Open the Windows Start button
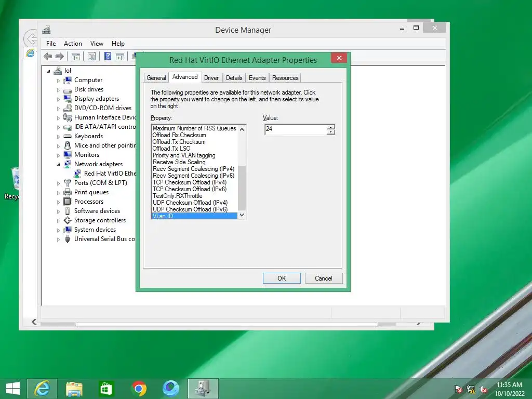The width and height of the screenshot is (532, 399). tap(13, 389)
